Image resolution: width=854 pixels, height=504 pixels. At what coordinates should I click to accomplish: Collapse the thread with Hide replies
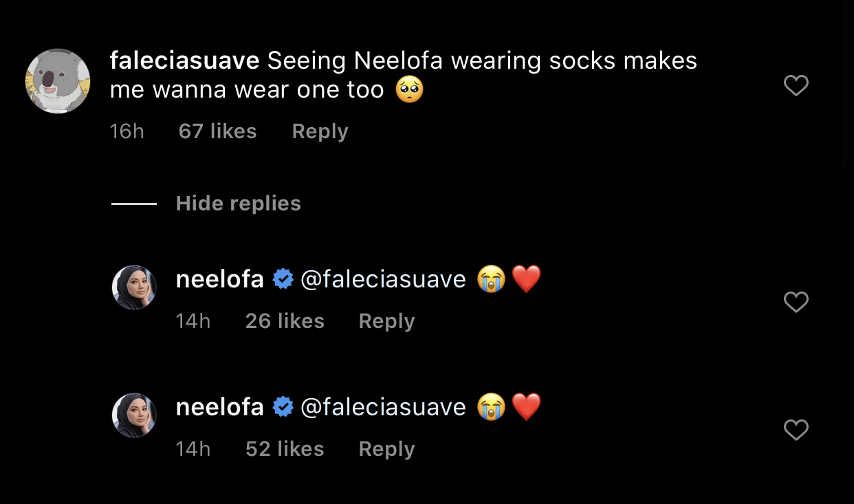coord(238,204)
